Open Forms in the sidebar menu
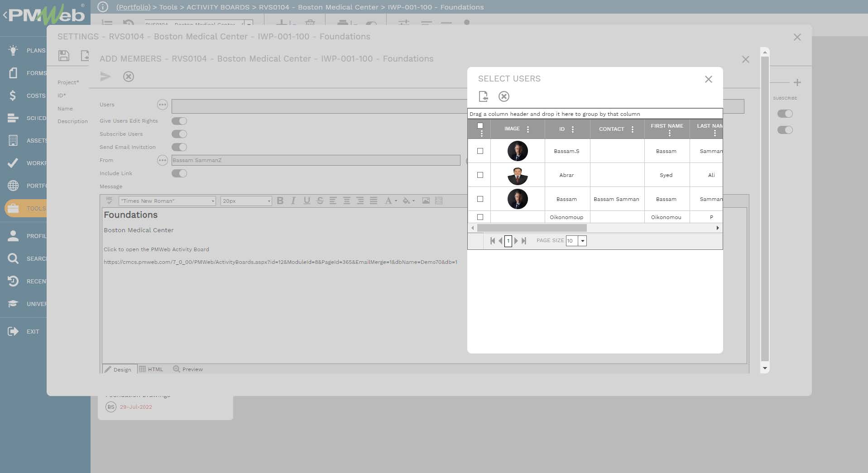Image resolution: width=868 pixels, height=473 pixels. click(x=27, y=73)
